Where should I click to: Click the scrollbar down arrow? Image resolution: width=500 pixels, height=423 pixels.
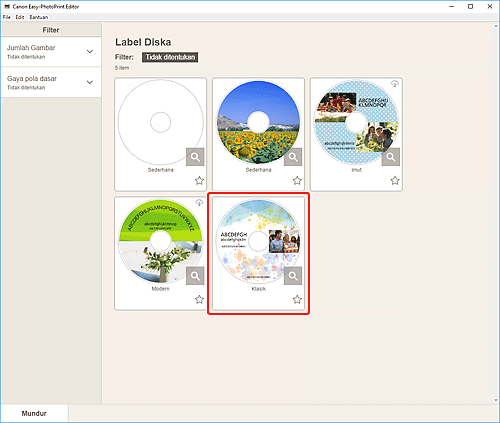[496, 400]
